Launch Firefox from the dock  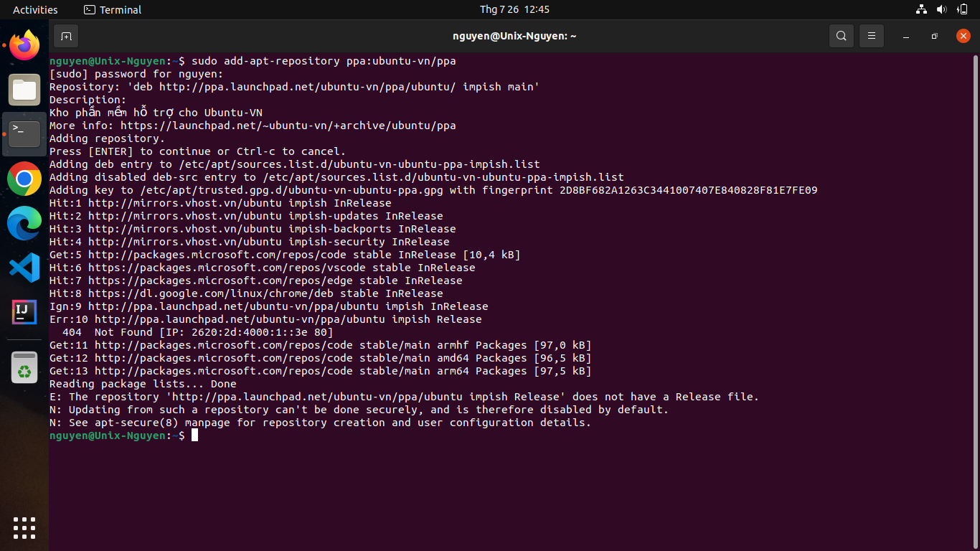point(24,46)
